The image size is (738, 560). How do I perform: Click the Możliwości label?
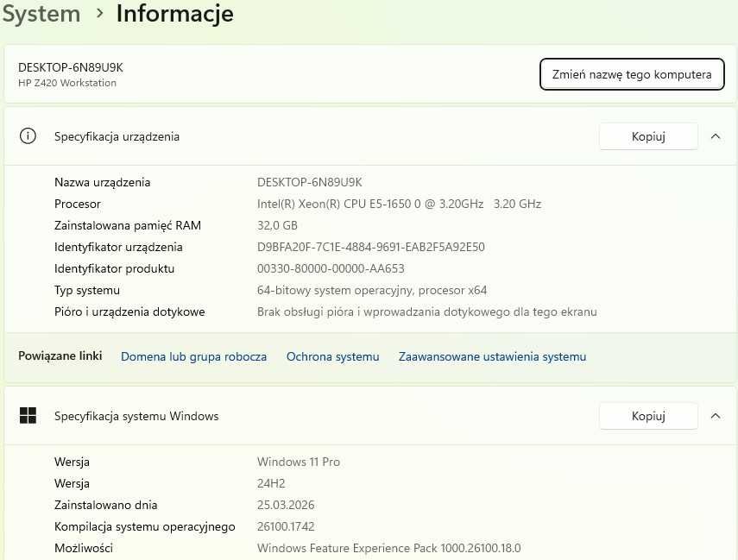84,548
